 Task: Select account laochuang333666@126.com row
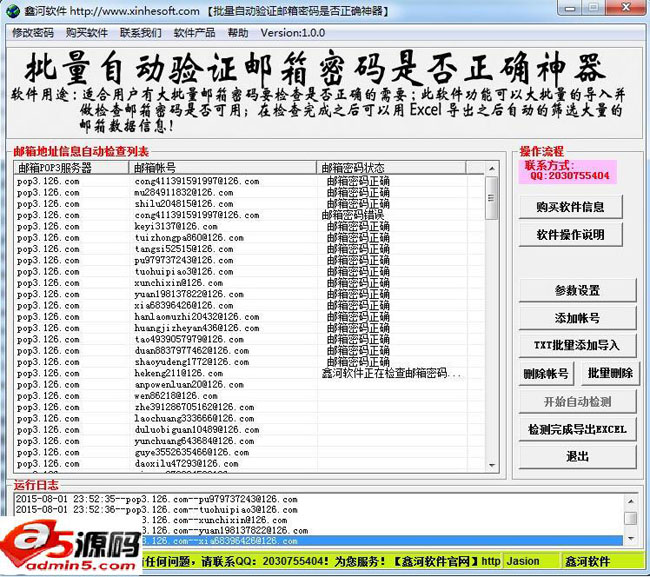[249, 418]
